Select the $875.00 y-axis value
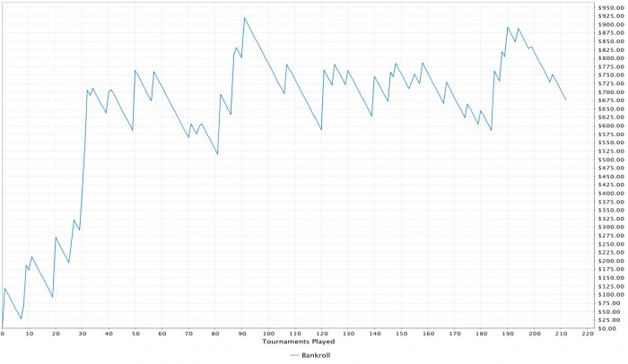This screenshot has height=364, width=628. click(611, 33)
